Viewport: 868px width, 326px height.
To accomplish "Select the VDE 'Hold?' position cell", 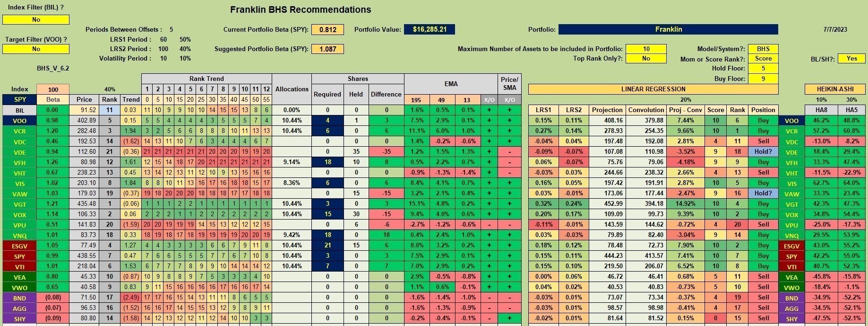I will click(x=763, y=152).
